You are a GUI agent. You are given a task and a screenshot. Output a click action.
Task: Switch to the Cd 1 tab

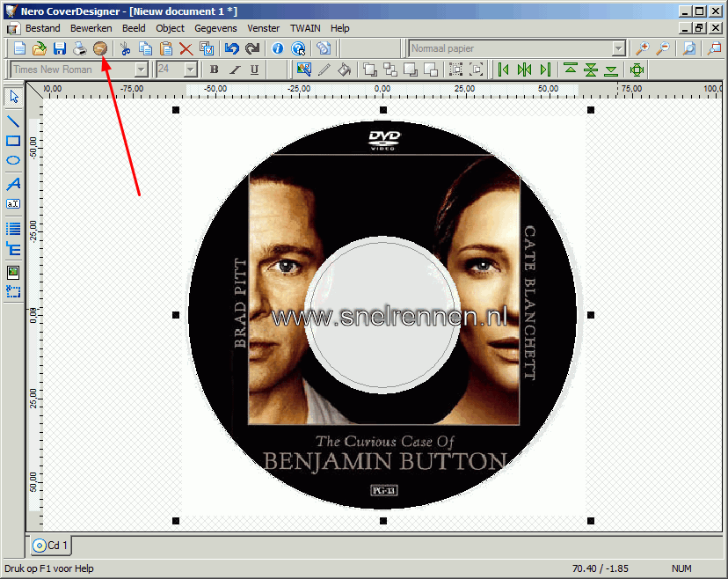point(51,545)
